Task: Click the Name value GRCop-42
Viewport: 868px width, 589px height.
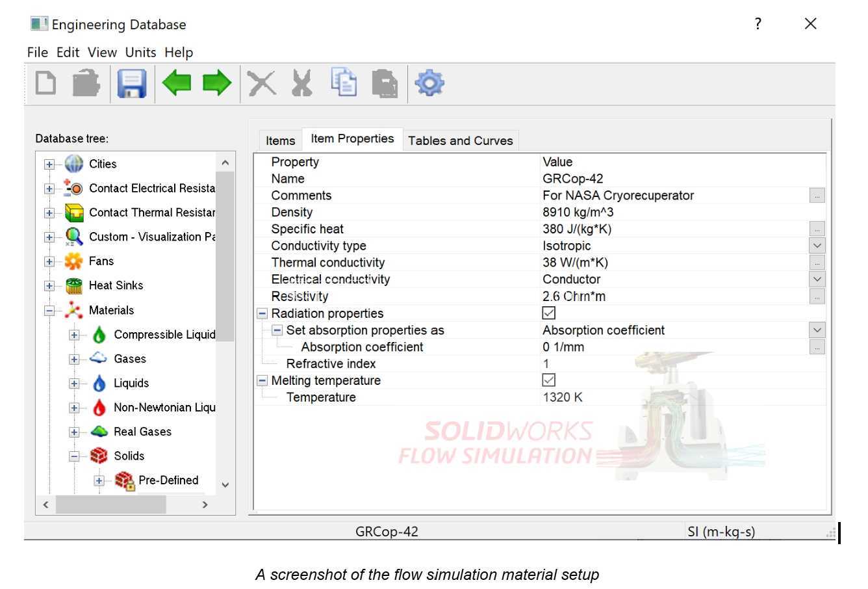Action: 573,179
